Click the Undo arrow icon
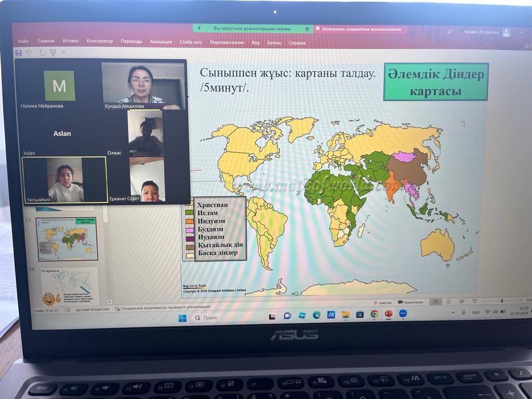This screenshot has height=399, width=532. click(29, 52)
